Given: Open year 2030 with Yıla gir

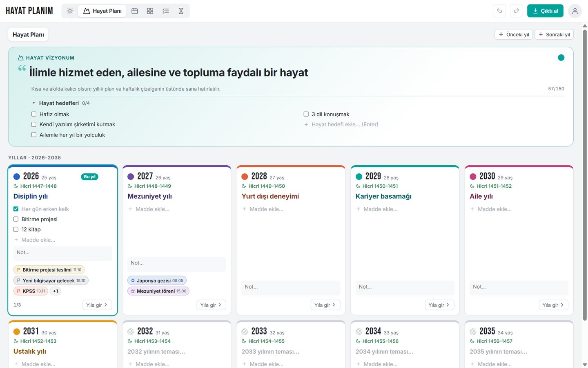Looking at the screenshot, I should point(554,305).
